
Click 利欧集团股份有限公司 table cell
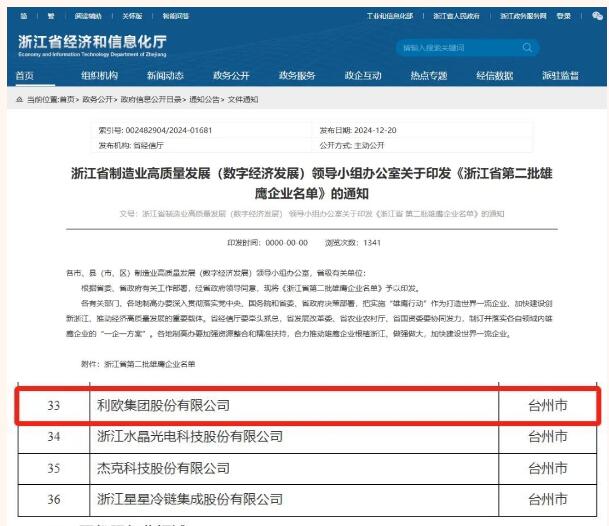pos(294,406)
